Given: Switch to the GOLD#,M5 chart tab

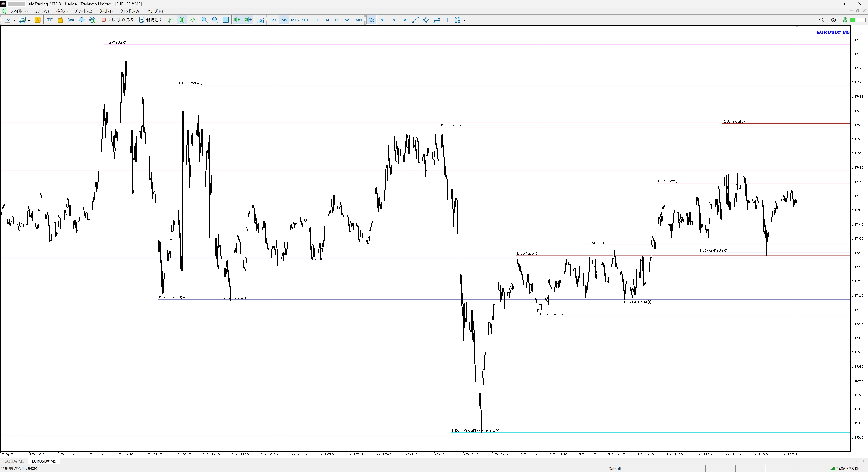Looking at the screenshot, I should (14, 461).
